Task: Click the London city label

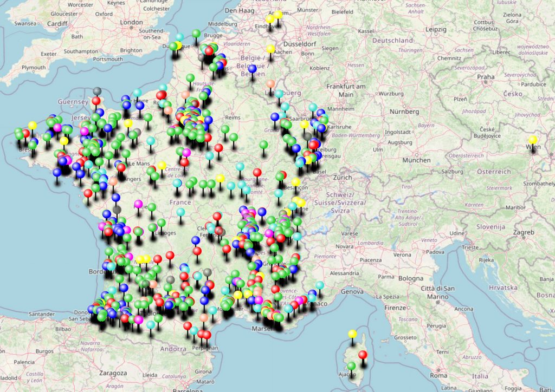Action: (131, 23)
